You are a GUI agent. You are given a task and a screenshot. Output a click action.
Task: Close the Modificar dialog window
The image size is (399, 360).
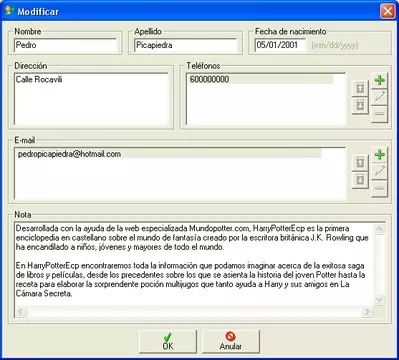(x=387, y=11)
